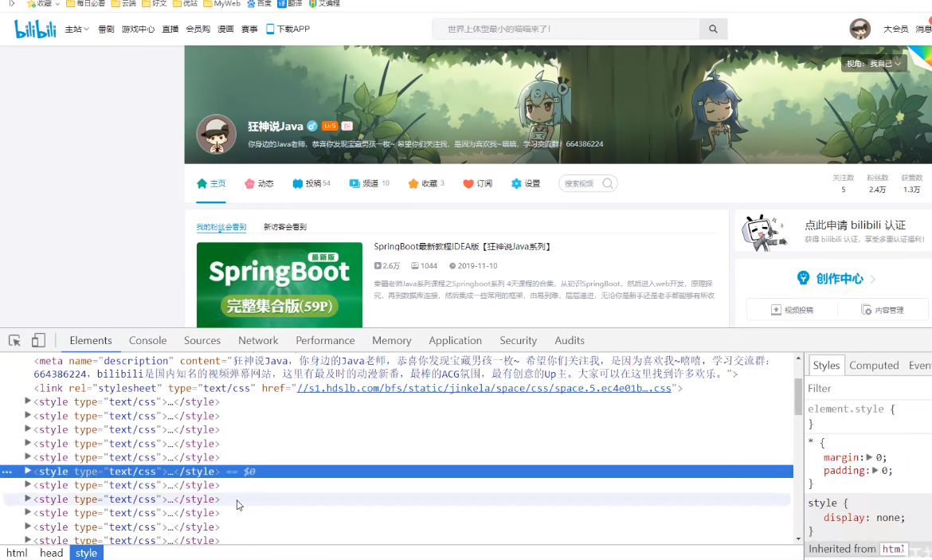Click the Styles Filter input

[869, 388]
